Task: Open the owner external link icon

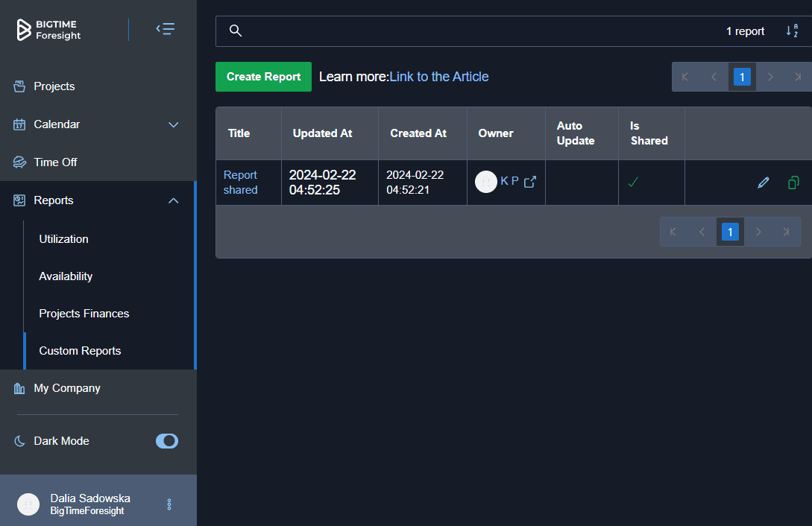Action: 530,180
